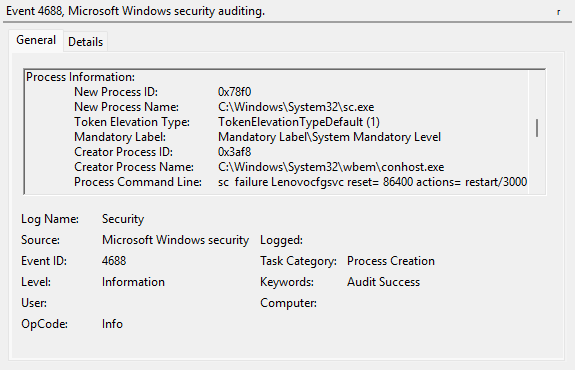Screen dimensions: 575x370
Task: Click the Creator Process Name label
Action: [134, 167]
